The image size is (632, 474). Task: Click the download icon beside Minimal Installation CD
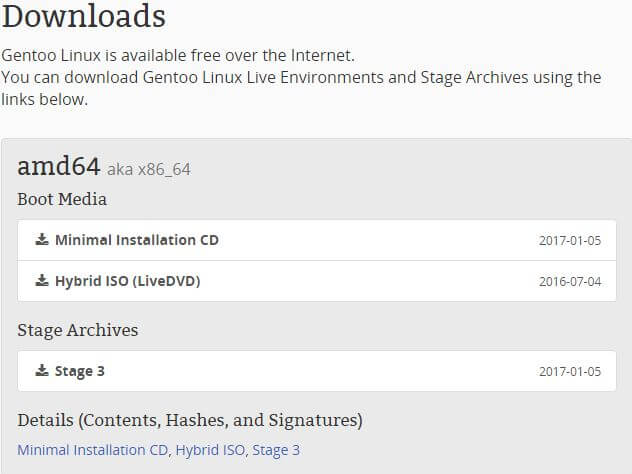pos(42,239)
